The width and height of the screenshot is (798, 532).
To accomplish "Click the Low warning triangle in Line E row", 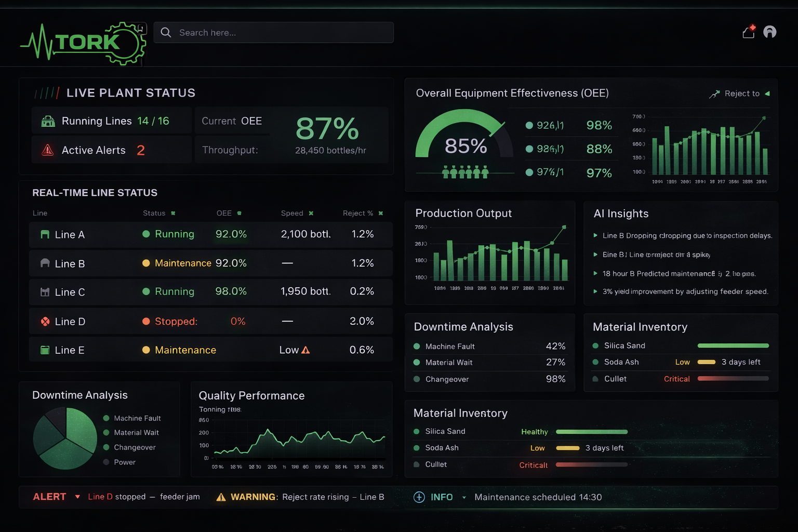I will pos(305,350).
